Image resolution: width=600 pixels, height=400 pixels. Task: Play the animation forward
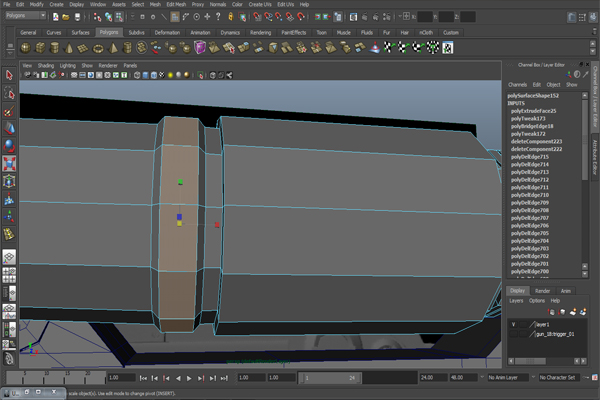[189, 378]
